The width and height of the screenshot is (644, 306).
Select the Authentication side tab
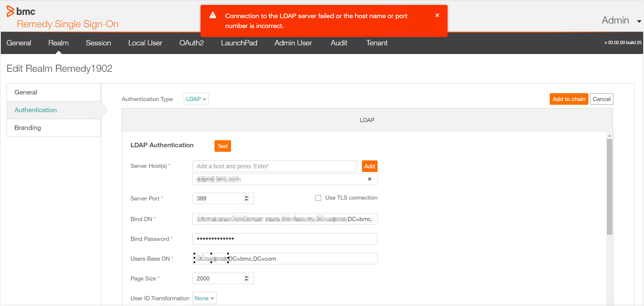click(54, 110)
